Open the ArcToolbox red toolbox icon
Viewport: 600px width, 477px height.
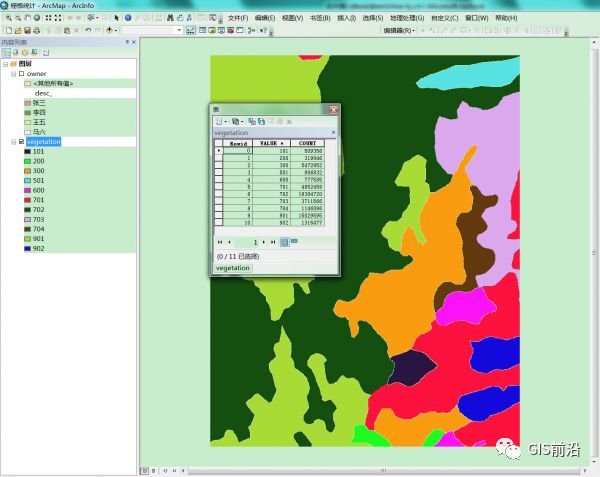[x=230, y=30]
